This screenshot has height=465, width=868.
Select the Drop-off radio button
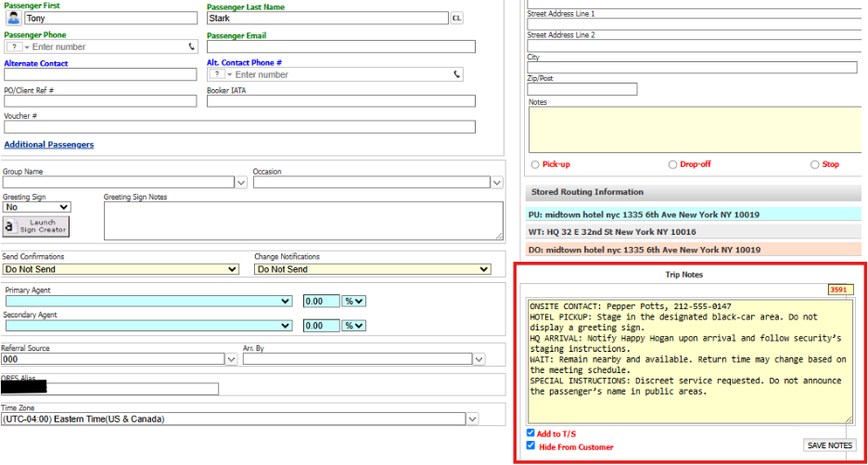[672, 164]
